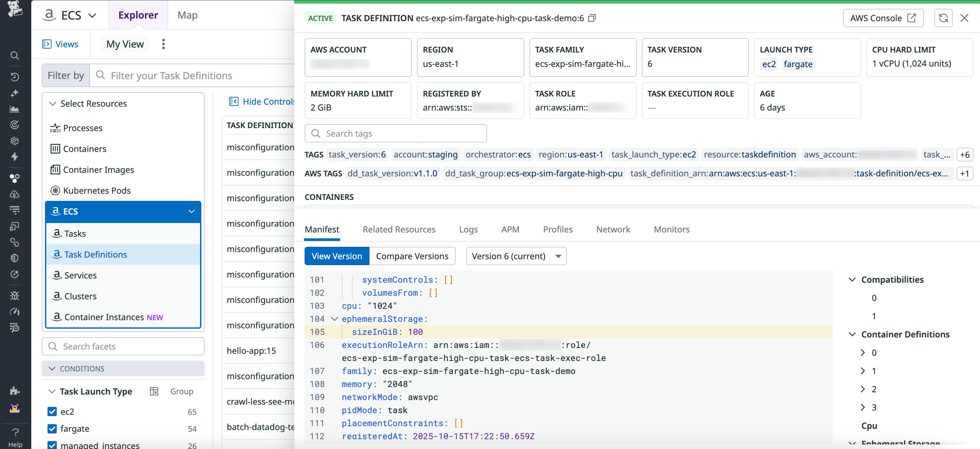Open the Version 6 (current) dropdown
This screenshot has height=449, width=980.
516,256
